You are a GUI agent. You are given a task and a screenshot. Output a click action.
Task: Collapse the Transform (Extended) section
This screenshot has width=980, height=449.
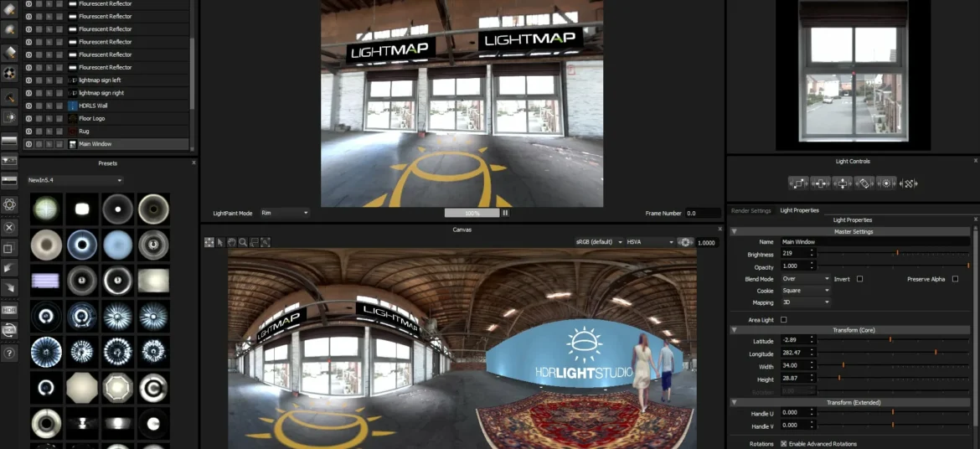[x=735, y=403]
